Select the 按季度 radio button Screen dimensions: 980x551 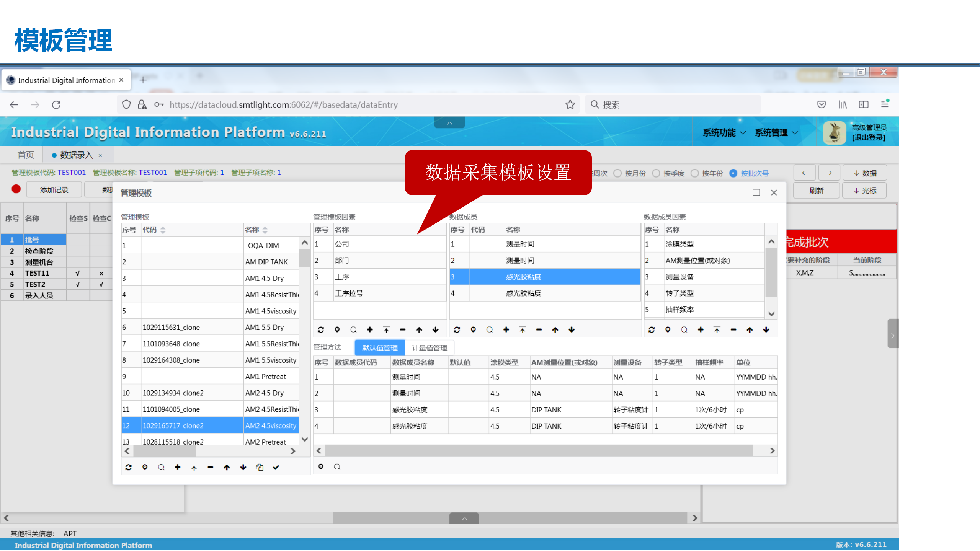[x=656, y=173]
